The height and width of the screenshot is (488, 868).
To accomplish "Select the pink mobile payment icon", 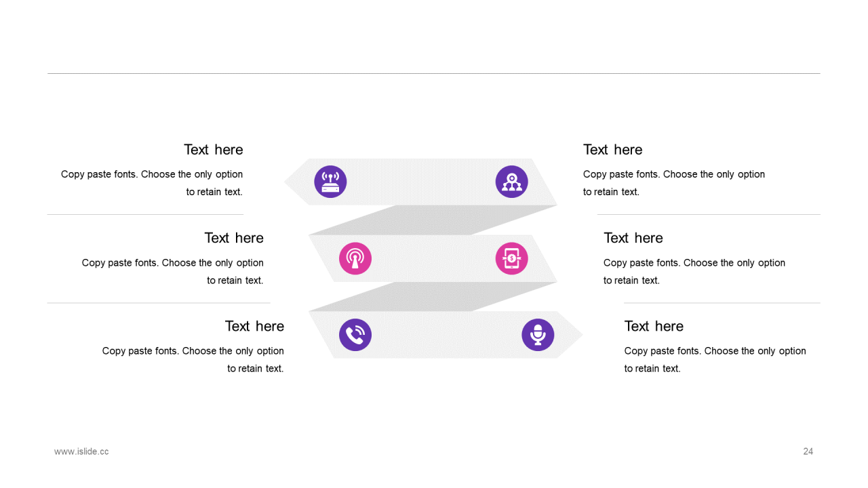I will [512, 258].
